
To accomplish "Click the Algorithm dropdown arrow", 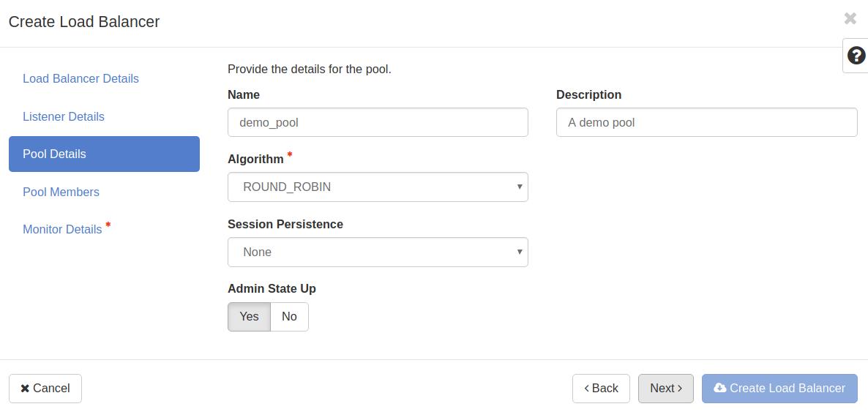I will (x=520, y=187).
